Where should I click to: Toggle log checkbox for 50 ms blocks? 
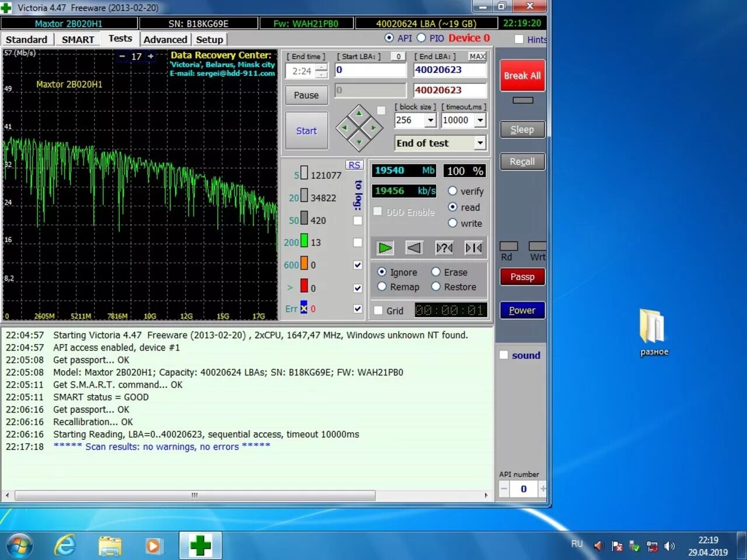(x=358, y=220)
